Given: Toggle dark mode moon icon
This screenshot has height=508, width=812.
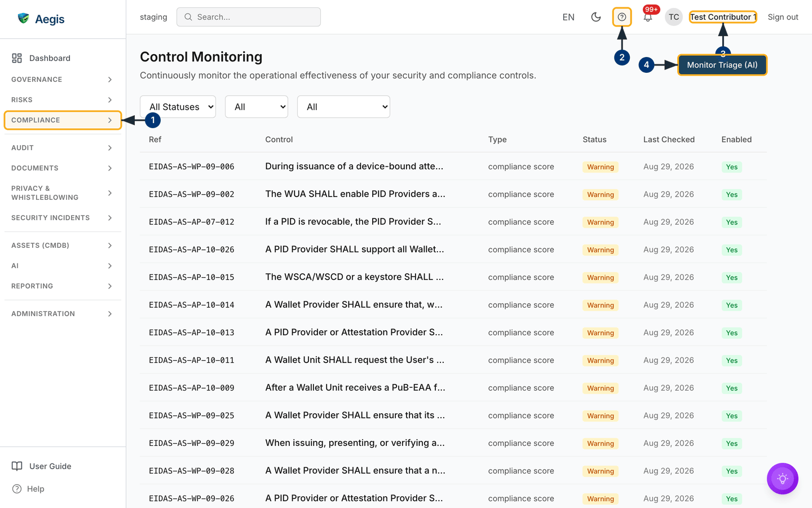Looking at the screenshot, I should [x=596, y=17].
